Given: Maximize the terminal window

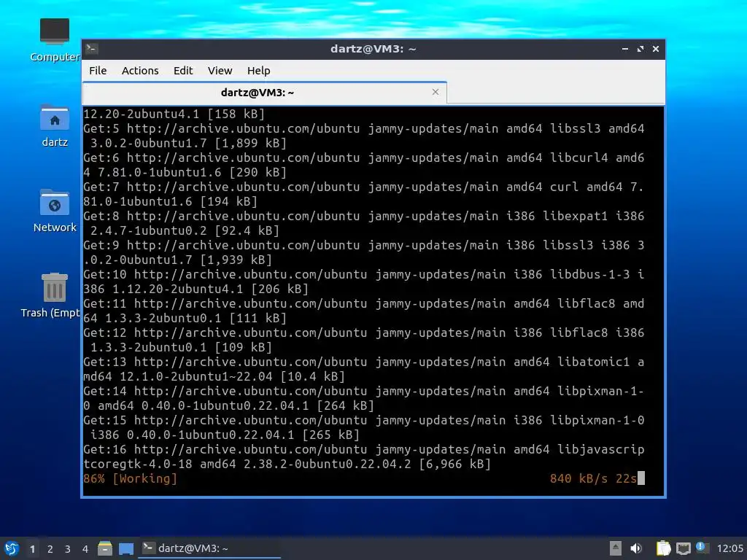Looking at the screenshot, I should click(640, 49).
